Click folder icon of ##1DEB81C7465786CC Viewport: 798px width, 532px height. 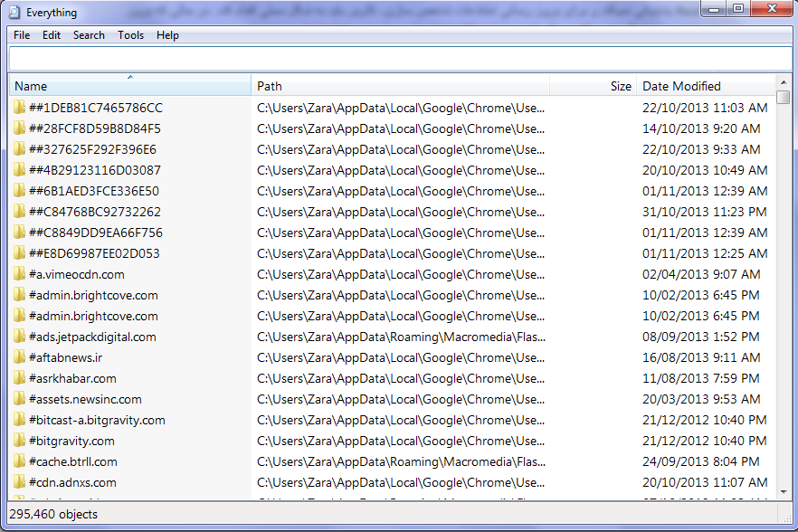pyautogui.click(x=19, y=108)
